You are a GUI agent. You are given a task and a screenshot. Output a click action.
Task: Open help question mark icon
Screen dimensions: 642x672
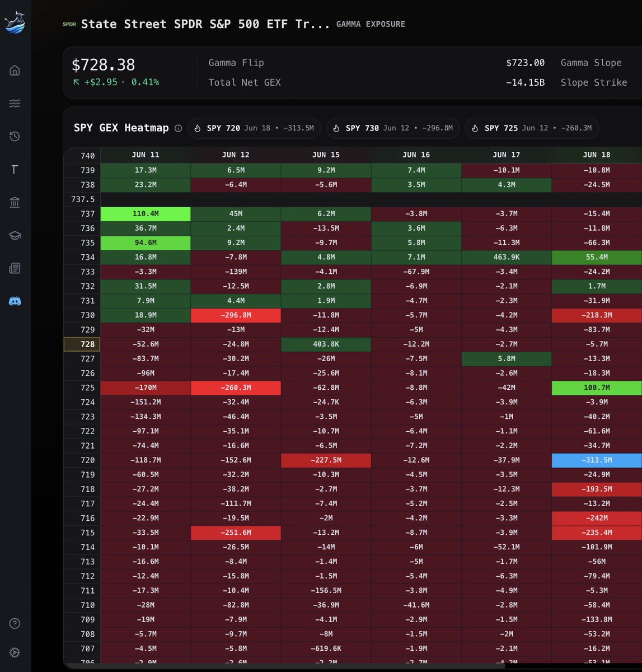(15, 624)
